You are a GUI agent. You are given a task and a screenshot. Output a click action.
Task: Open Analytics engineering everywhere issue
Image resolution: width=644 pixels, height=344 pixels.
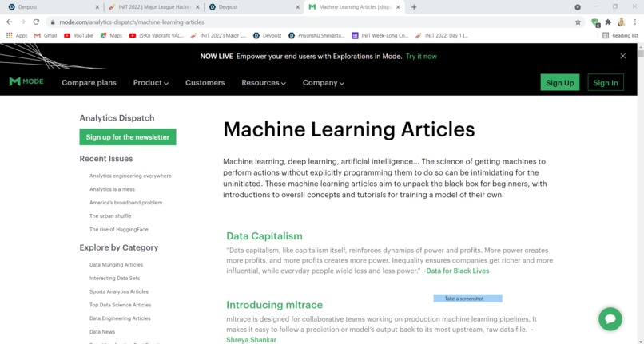(x=130, y=176)
